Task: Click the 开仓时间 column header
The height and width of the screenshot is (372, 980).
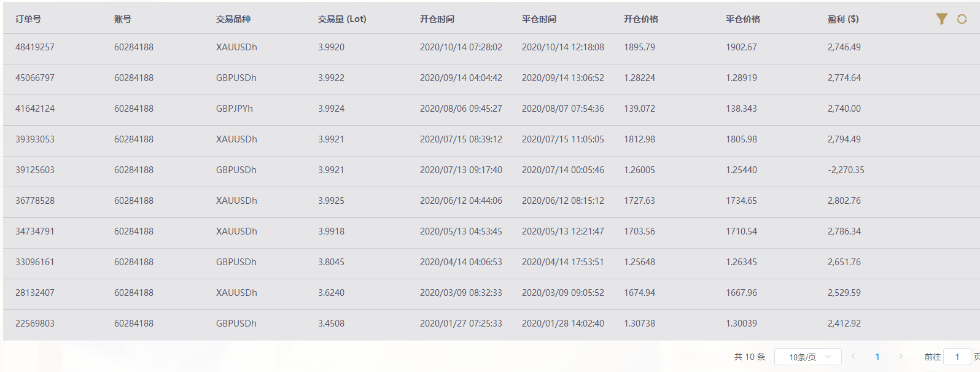Action: click(x=437, y=19)
